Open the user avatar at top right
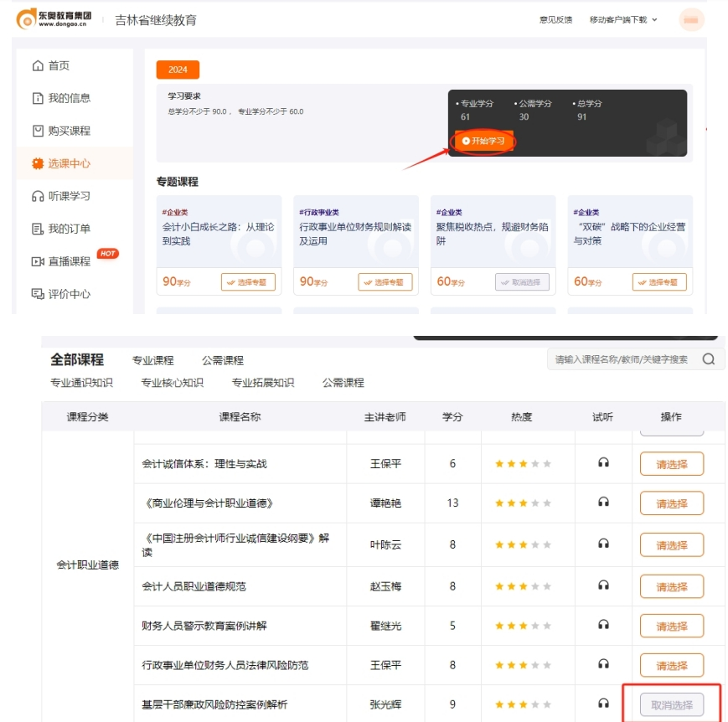This screenshot has width=728, height=722. (x=691, y=19)
